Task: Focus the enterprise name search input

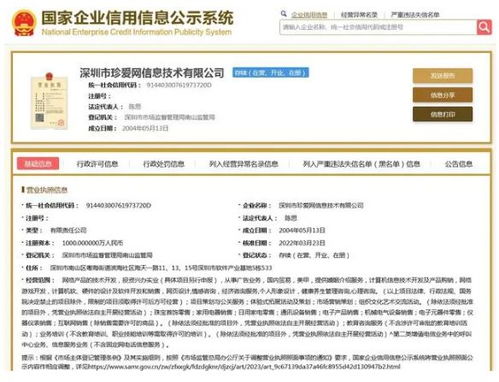Action: point(378,27)
